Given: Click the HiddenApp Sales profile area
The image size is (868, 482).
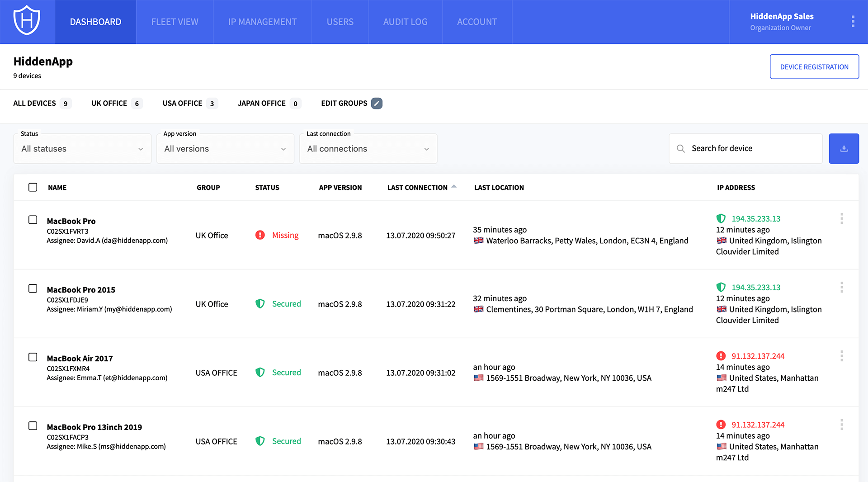Looking at the screenshot, I should [782, 22].
